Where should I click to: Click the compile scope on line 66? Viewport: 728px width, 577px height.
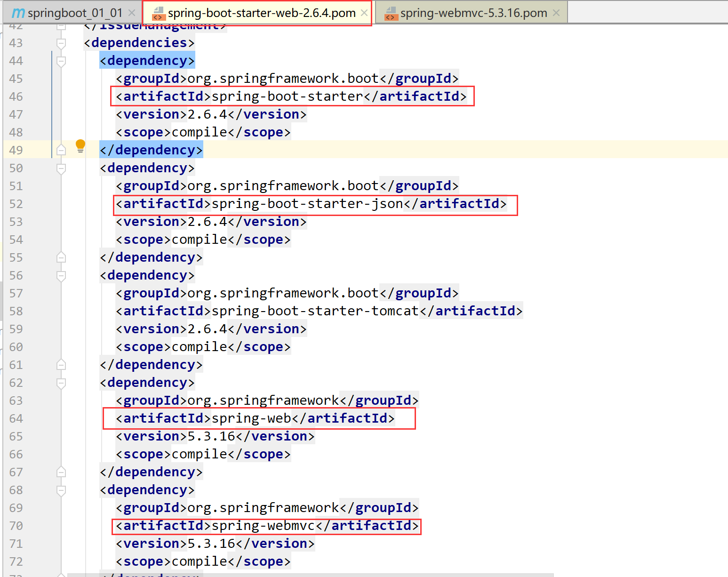tap(200, 454)
